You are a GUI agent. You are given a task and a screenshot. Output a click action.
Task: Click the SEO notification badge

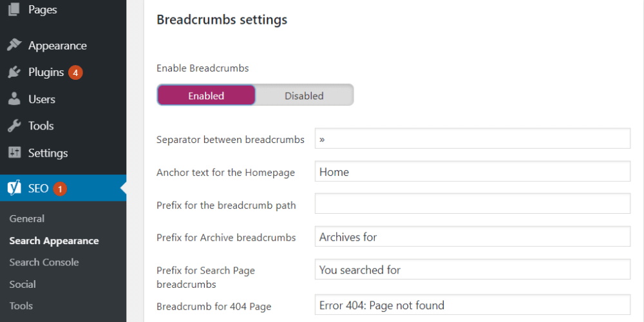(60, 189)
